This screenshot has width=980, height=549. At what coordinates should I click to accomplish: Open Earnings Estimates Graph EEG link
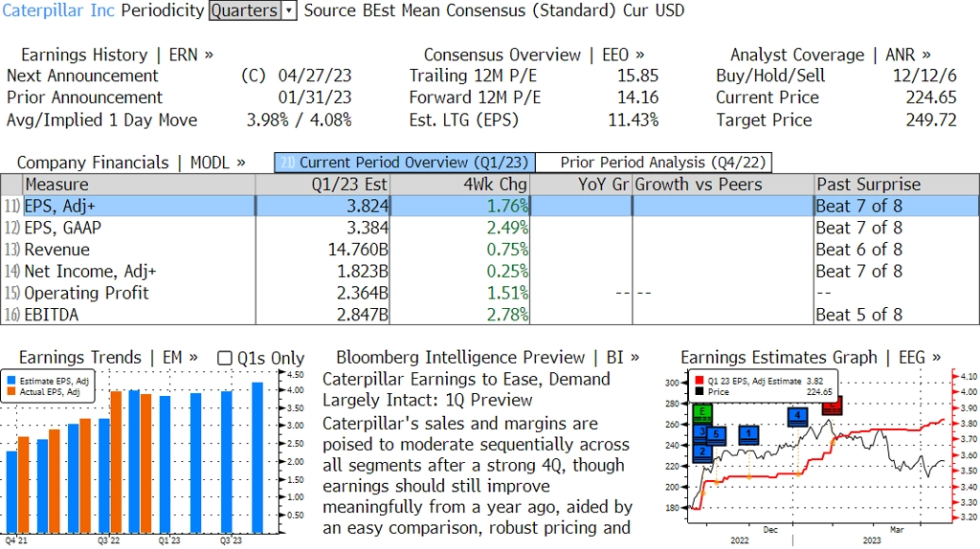coord(810,358)
